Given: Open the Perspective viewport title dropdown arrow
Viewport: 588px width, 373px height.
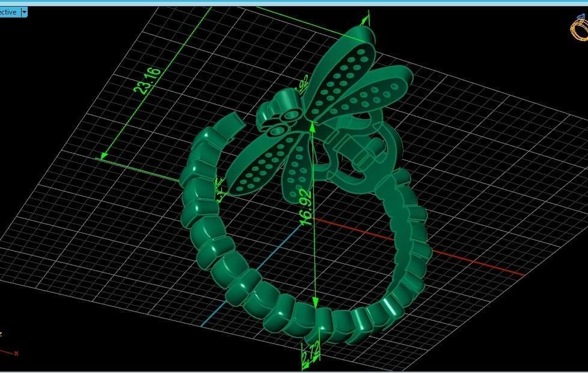Looking at the screenshot, I should [24, 12].
